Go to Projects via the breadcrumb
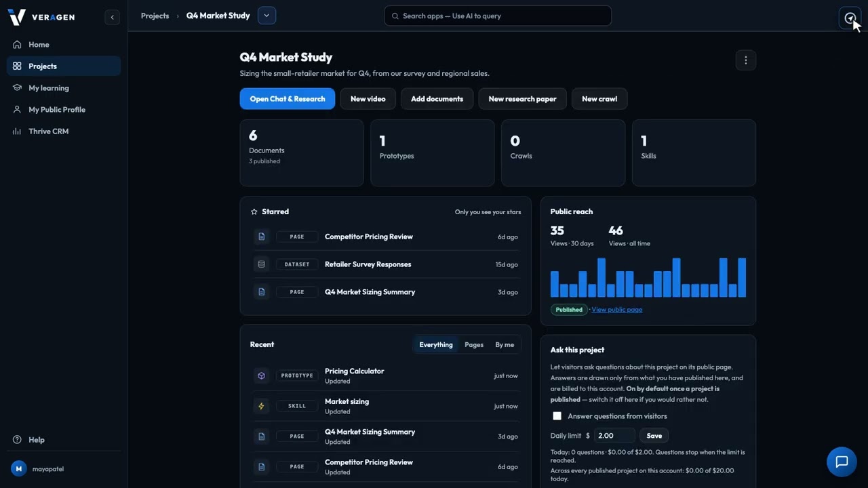Image resolution: width=868 pixels, height=488 pixels. [155, 16]
